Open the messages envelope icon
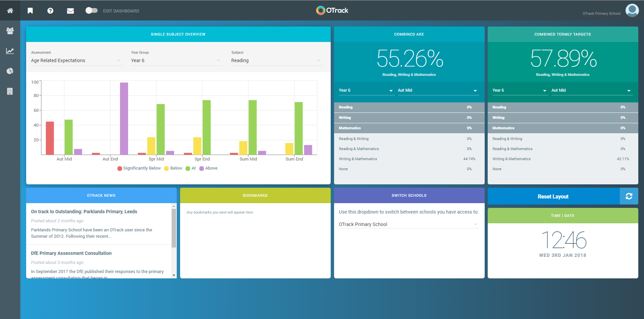644x319 pixels. coord(70,11)
